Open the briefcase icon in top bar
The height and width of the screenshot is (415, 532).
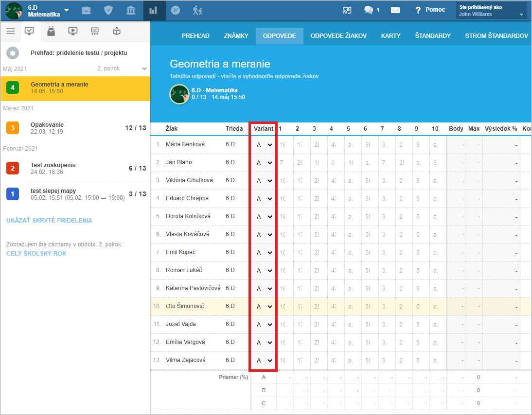point(86,11)
